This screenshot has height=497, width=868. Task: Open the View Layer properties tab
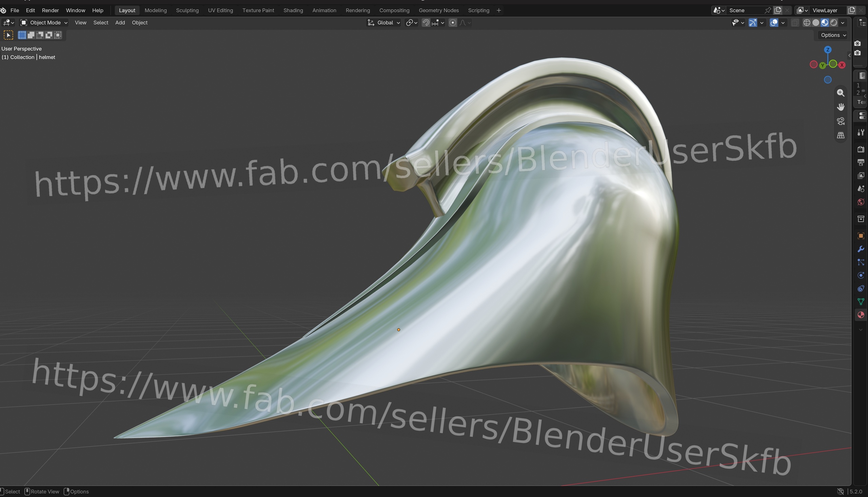point(861,175)
